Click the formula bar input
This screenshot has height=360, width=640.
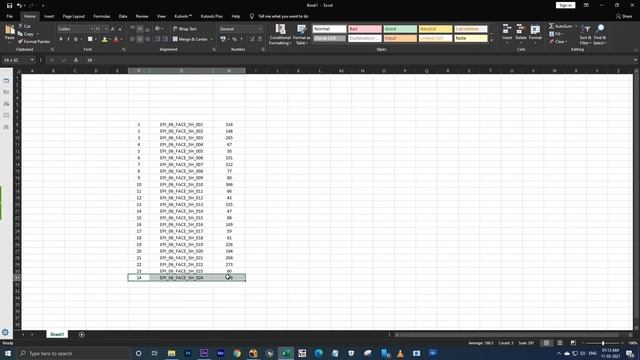pyautogui.click(x=358, y=60)
